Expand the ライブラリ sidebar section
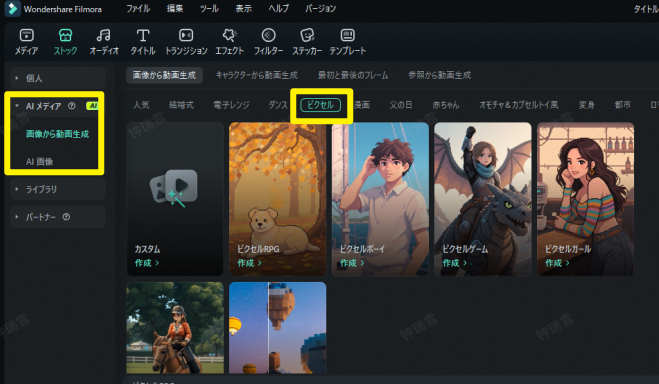This screenshot has width=659, height=384. pyautogui.click(x=17, y=189)
